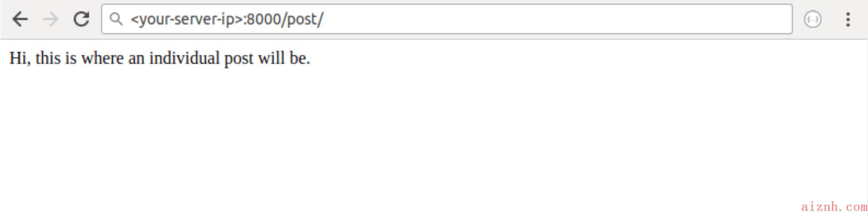Reload the current page
The width and height of the screenshot is (868, 214).
click(x=82, y=19)
